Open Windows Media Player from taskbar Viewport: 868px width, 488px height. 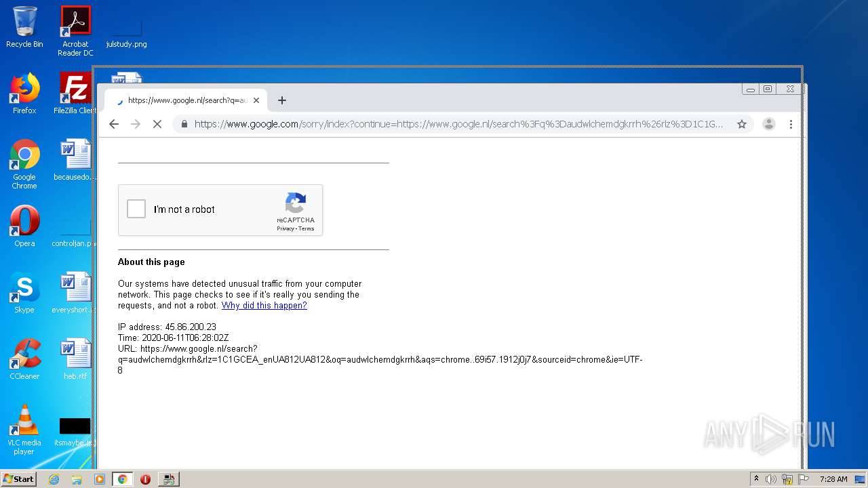point(100,479)
